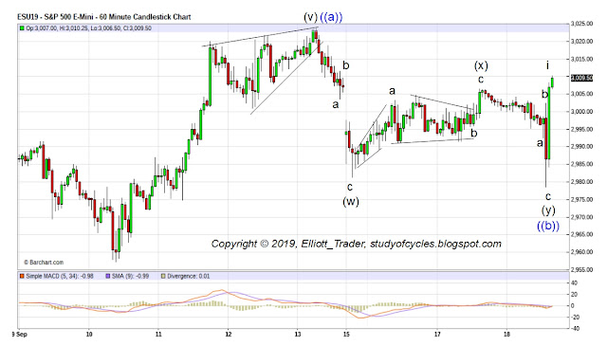Click the 3,020.00 price axis label
The height and width of the screenshot is (364, 607).
coord(581,42)
